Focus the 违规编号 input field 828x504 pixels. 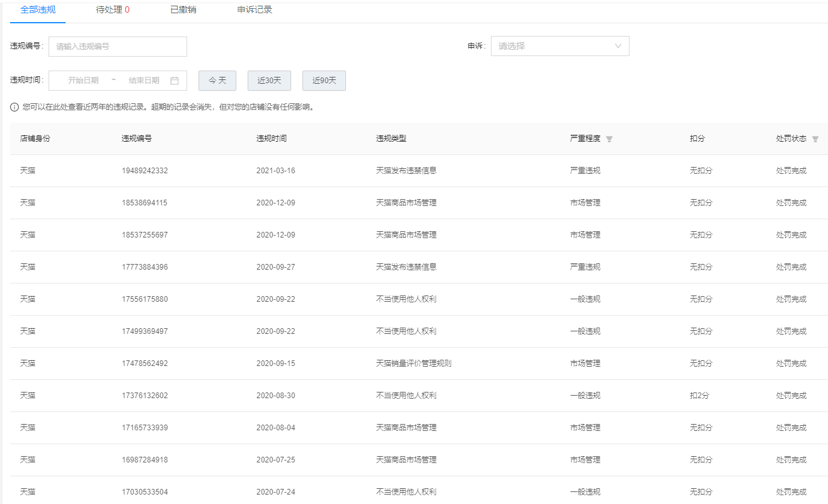pyautogui.click(x=118, y=47)
